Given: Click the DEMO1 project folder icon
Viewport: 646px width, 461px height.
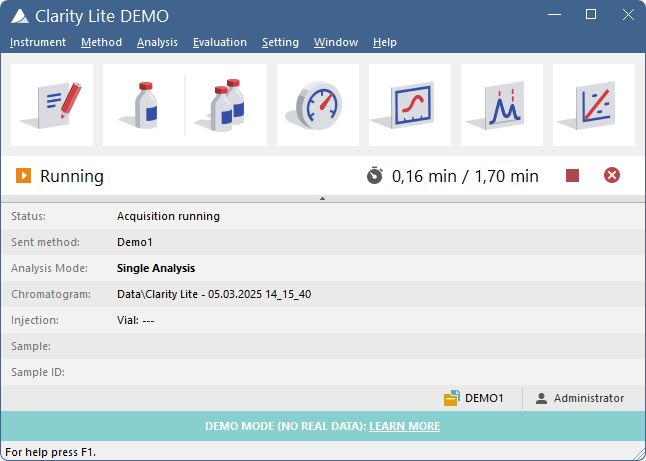Looking at the screenshot, I should 452,398.
